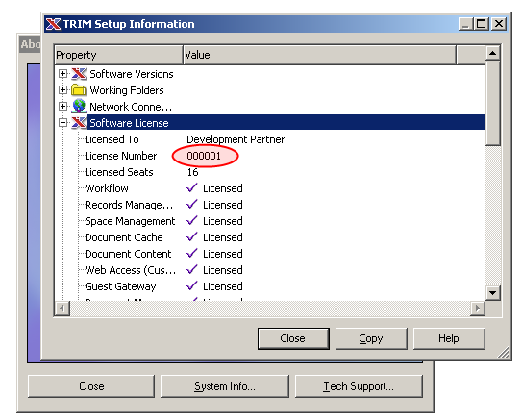Select the Document Cache property
The width and height of the screenshot is (522, 420).
point(124,237)
